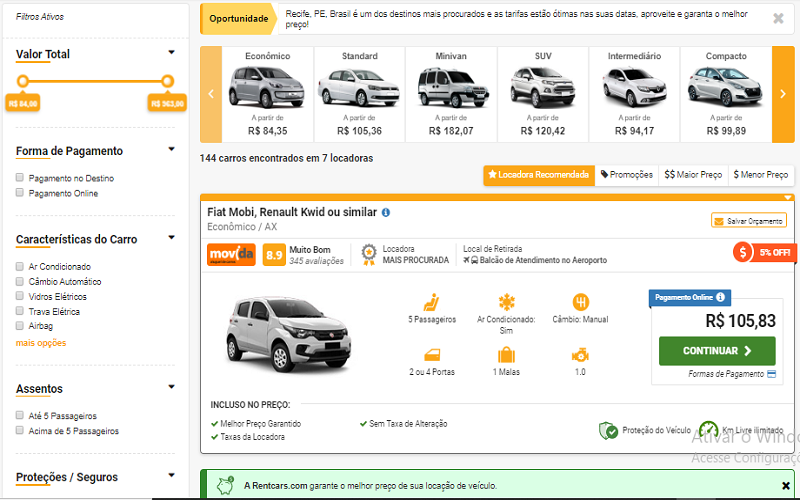Screen dimensions: 800x500
Task: Sort by Locadora Recomendada tab
Action: coord(539,175)
